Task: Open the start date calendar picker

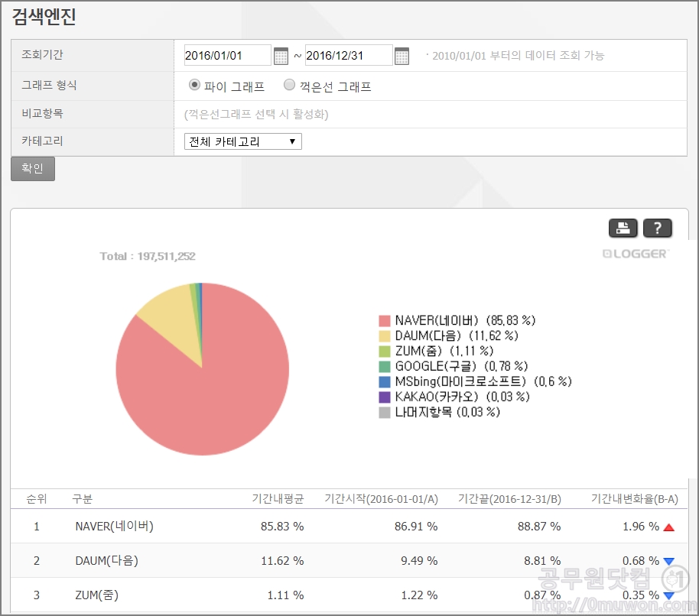Action: coord(281,56)
